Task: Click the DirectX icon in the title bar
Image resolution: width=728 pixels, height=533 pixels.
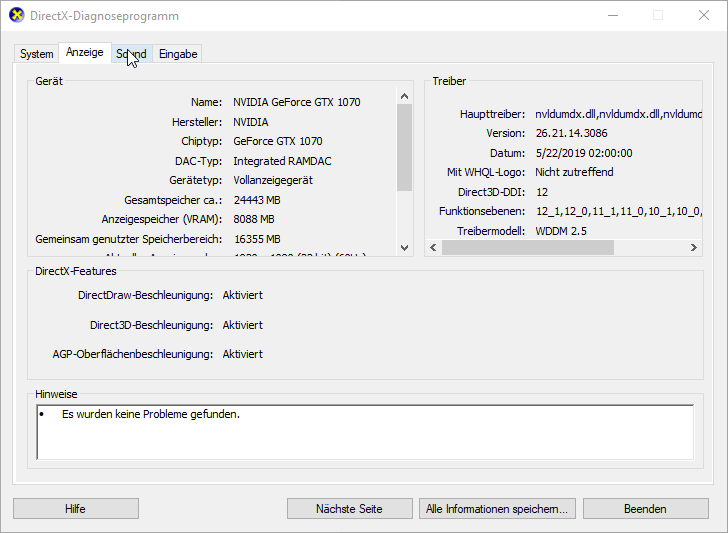Action: [x=17, y=15]
